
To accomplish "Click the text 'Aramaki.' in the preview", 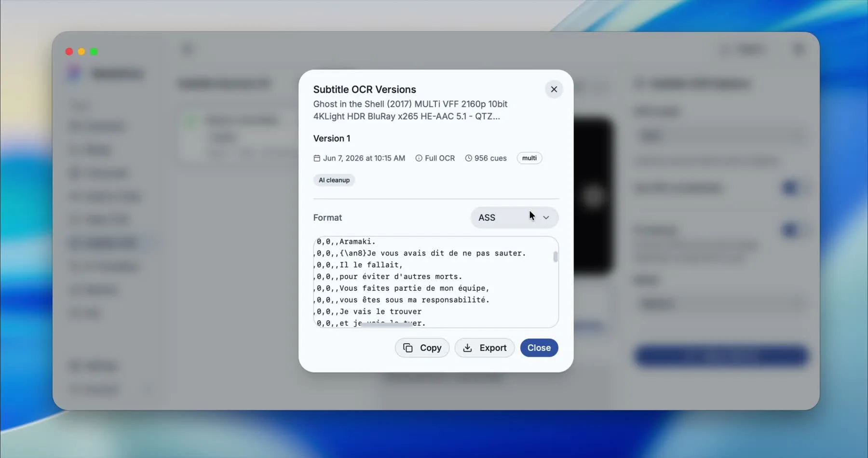I will pyautogui.click(x=357, y=242).
